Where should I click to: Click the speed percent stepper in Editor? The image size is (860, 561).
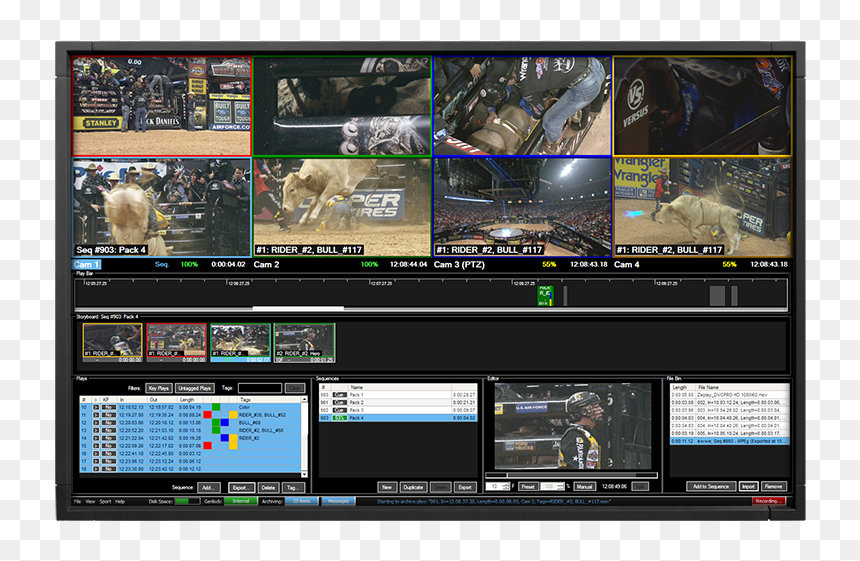552,486
